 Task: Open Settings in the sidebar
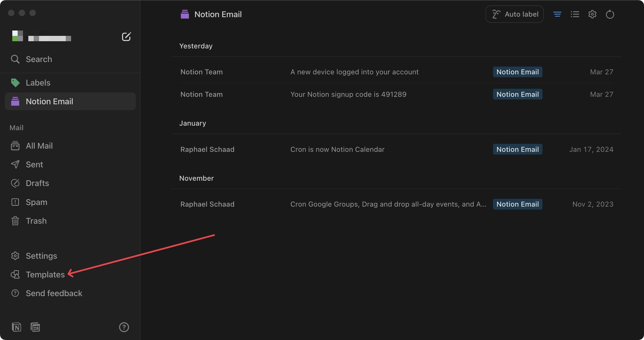click(70, 256)
